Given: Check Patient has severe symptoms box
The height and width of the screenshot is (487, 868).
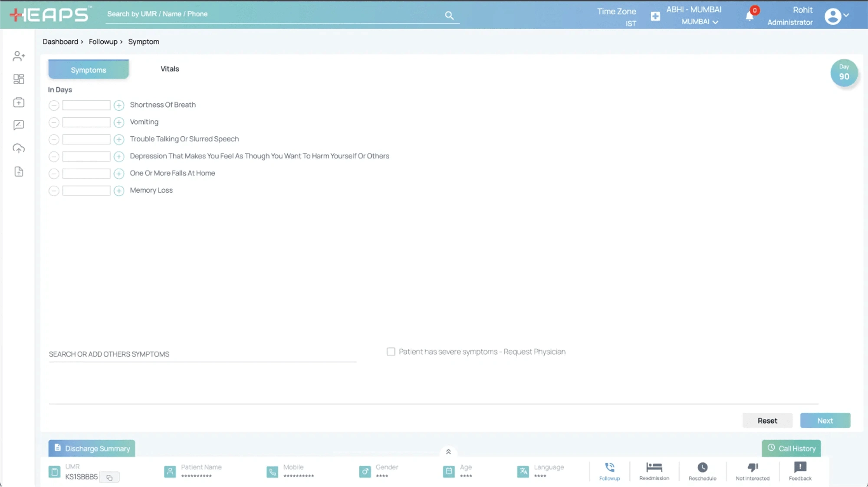Looking at the screenshot, I should point(391,352).
